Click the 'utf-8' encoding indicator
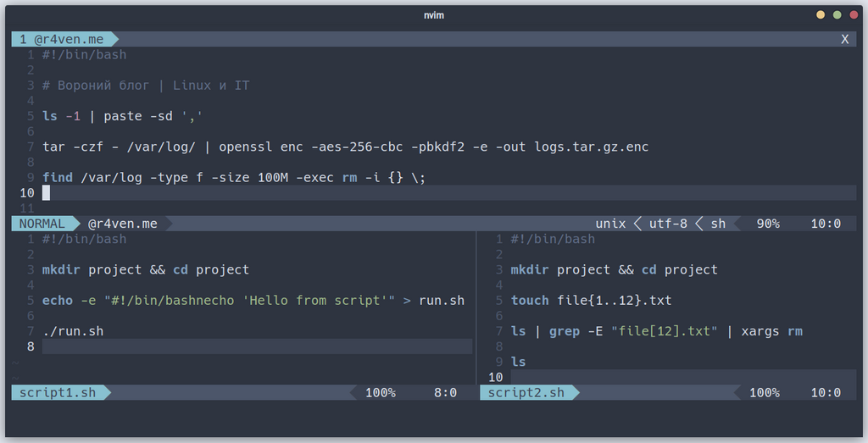 668,224
